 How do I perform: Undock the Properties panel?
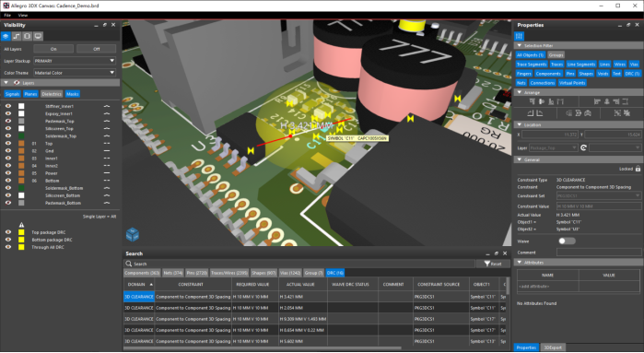coord(628,25)
